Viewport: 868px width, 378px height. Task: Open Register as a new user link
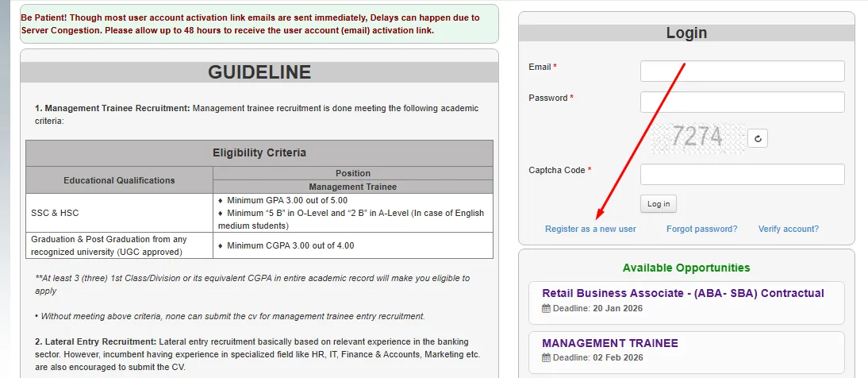(x=590, y=229)
